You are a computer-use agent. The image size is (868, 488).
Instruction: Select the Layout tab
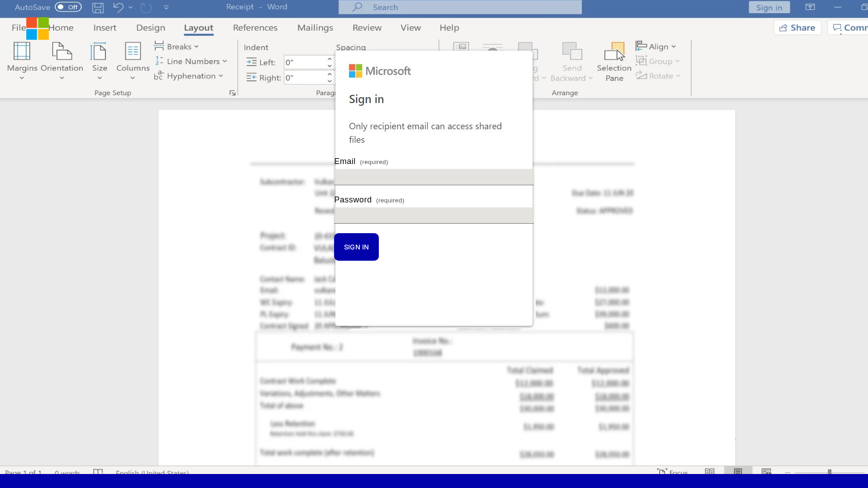click(x=198, y=28)
